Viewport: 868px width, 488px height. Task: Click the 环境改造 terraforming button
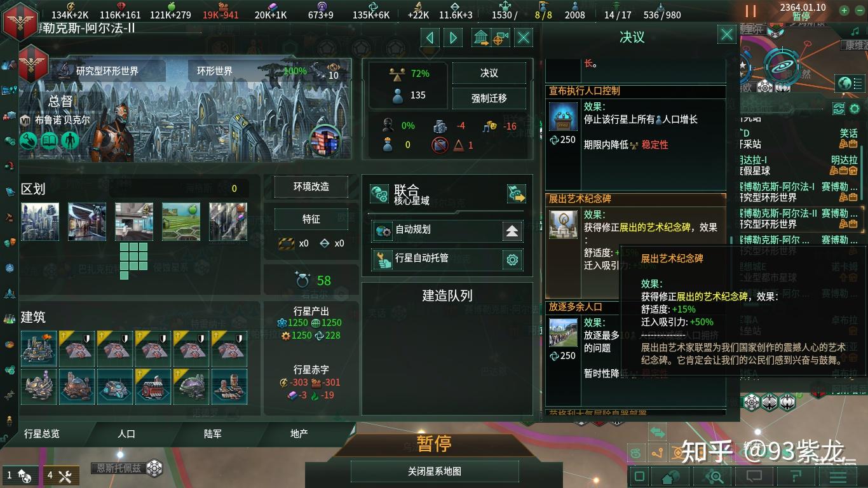coord(311,187)
